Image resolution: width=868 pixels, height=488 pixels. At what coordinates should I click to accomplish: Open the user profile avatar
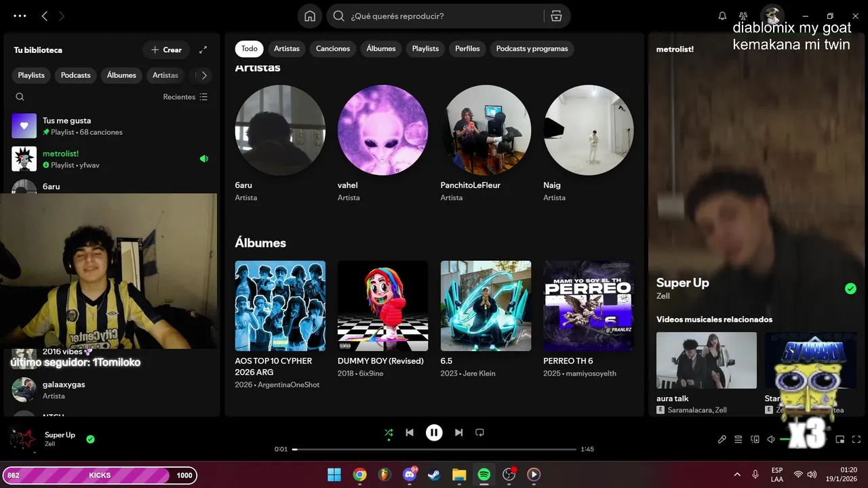click(772, 16)
